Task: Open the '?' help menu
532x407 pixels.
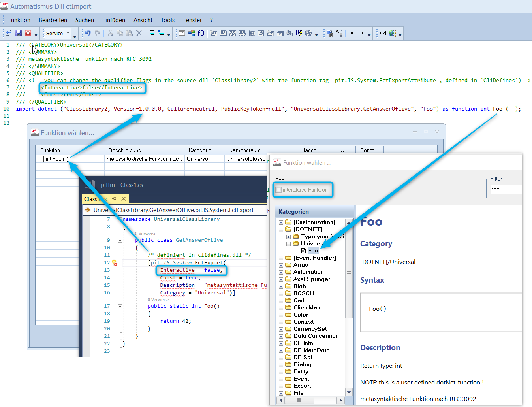Action: click(211, 20)
